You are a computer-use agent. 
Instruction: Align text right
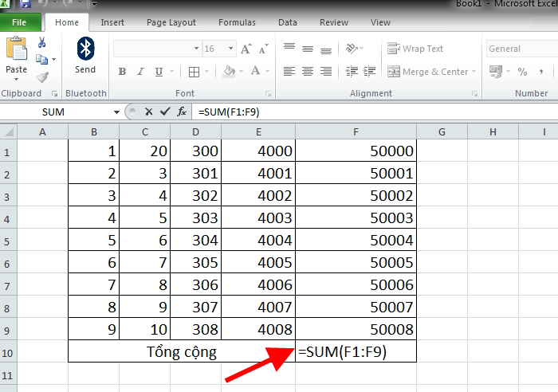click(326, 72)
